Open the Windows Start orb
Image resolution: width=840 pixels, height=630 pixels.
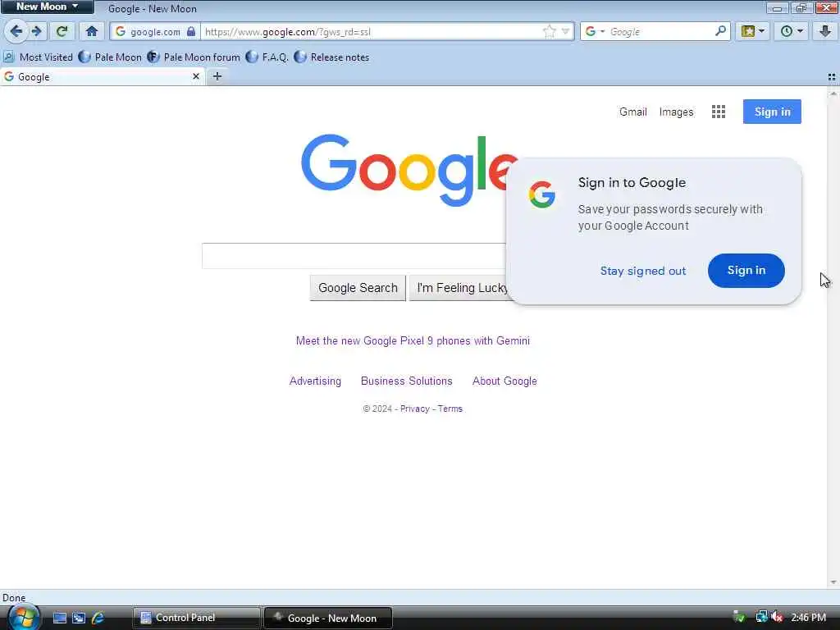pyautogui.click(x=24, y=618)
